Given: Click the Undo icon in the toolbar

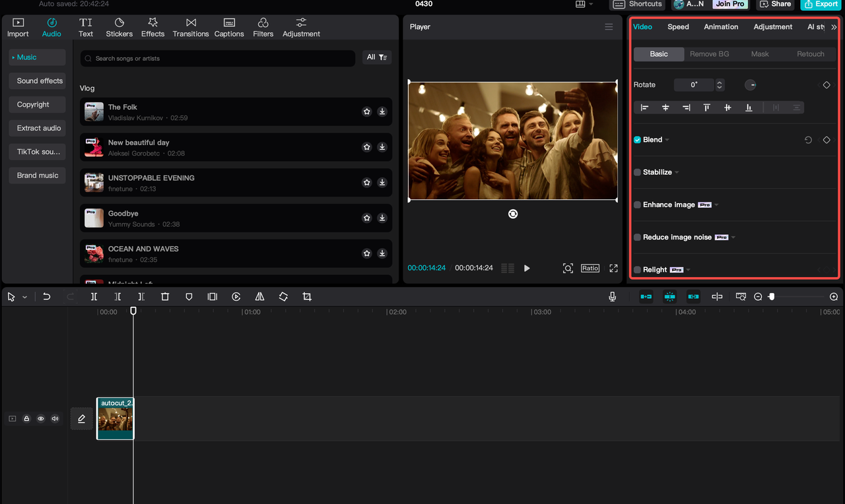Looking at the screenshot, I should point(46,296).
